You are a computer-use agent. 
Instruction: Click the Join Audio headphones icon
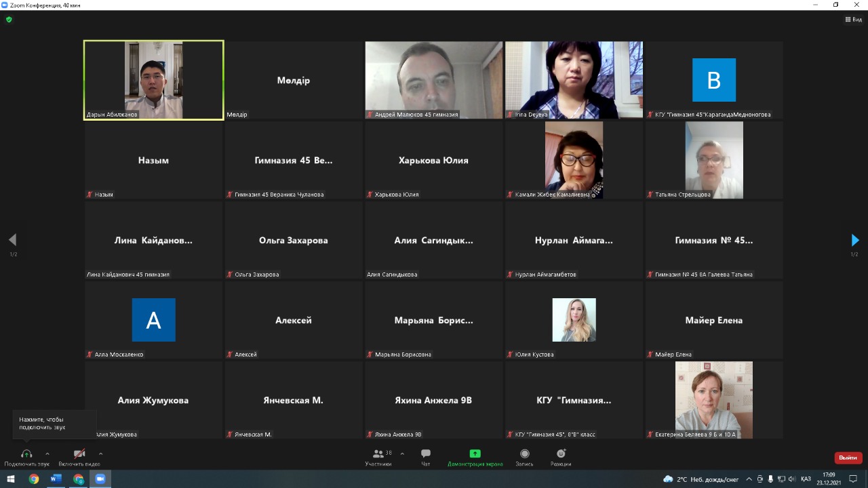click(26, 454)
